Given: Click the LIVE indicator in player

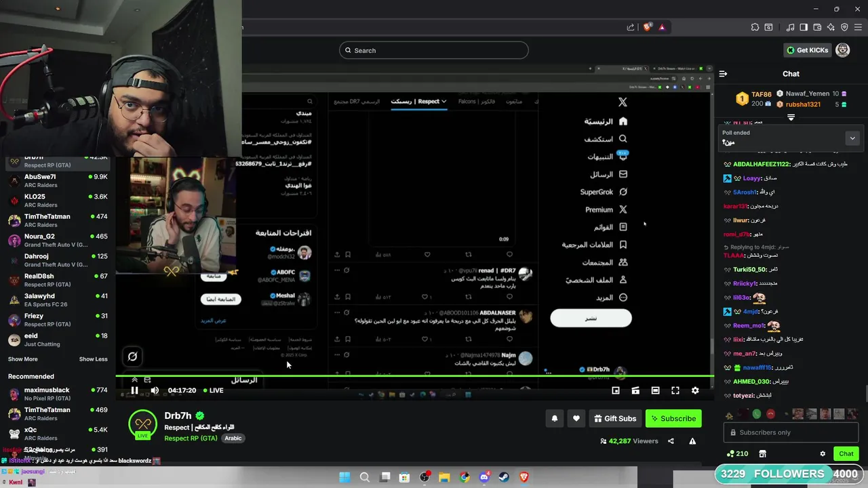Looking at the screenshot, I should click(x=213, y=390).
